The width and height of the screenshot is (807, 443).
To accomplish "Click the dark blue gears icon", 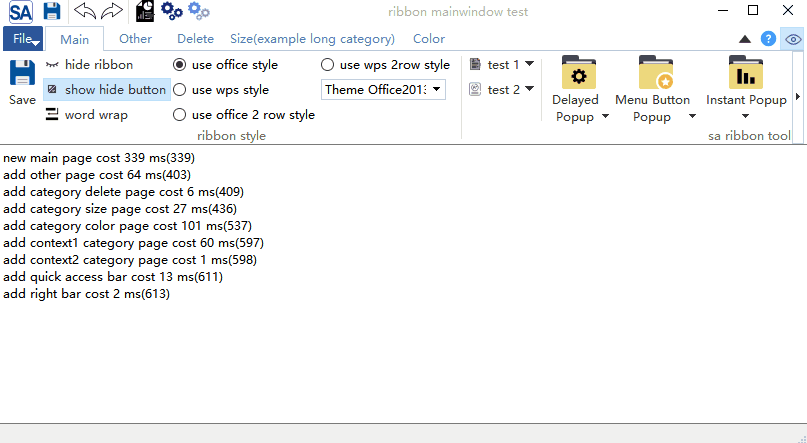I will click(172, 12).
